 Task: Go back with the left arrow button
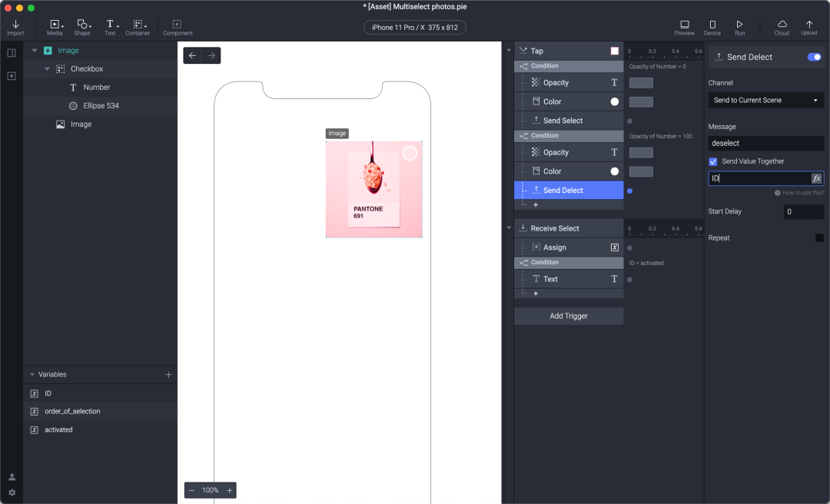[x=192, y=55]
